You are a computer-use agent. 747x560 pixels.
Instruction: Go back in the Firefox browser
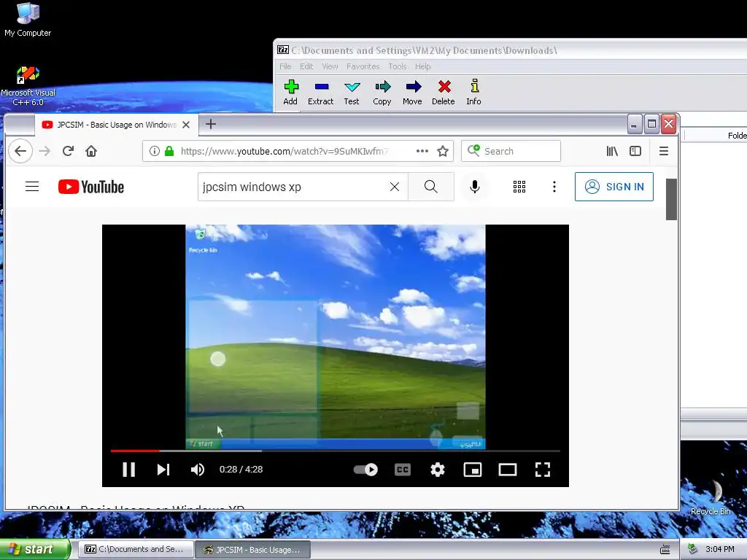point(20,151)
